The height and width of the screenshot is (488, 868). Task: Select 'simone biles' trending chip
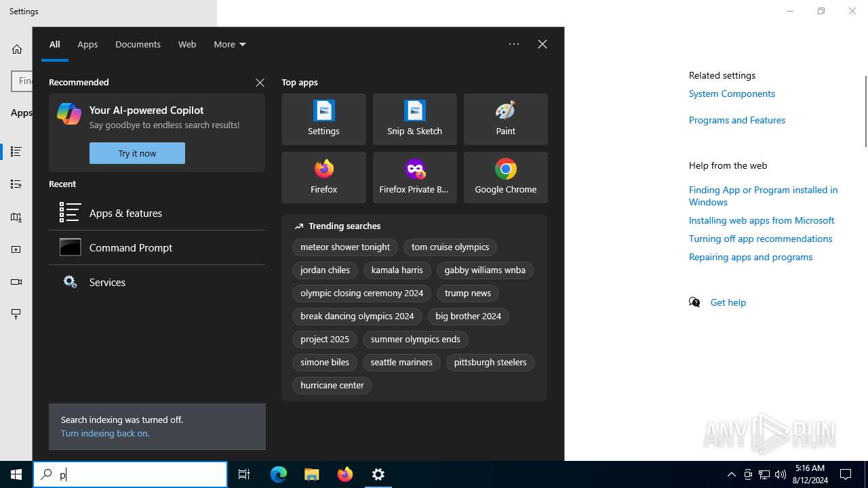(x=325, y=363)
